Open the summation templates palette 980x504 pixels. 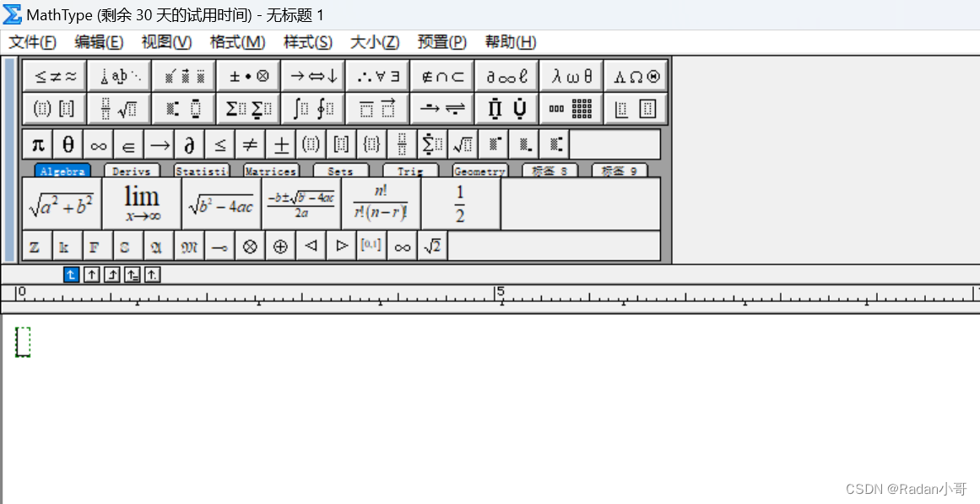249,109
